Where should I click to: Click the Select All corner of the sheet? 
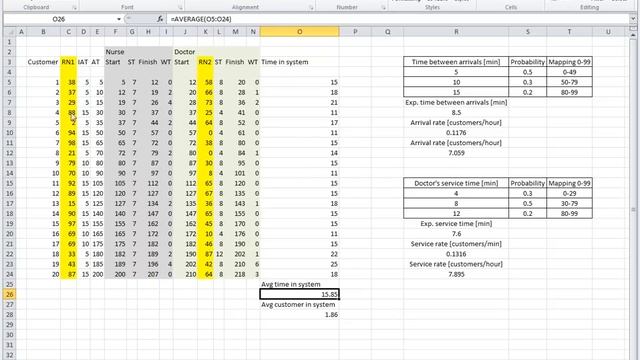click(10, 32)
